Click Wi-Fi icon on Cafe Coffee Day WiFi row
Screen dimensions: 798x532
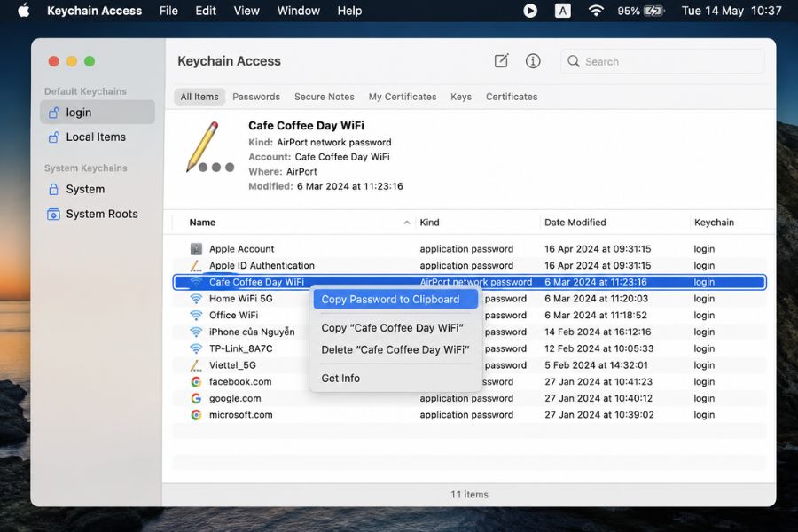pos(196,282)
